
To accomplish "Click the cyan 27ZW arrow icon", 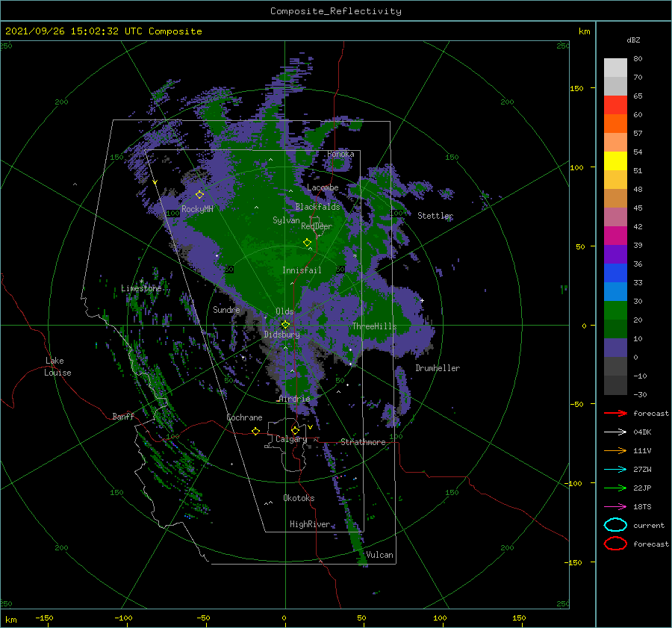I will [615, 470].
